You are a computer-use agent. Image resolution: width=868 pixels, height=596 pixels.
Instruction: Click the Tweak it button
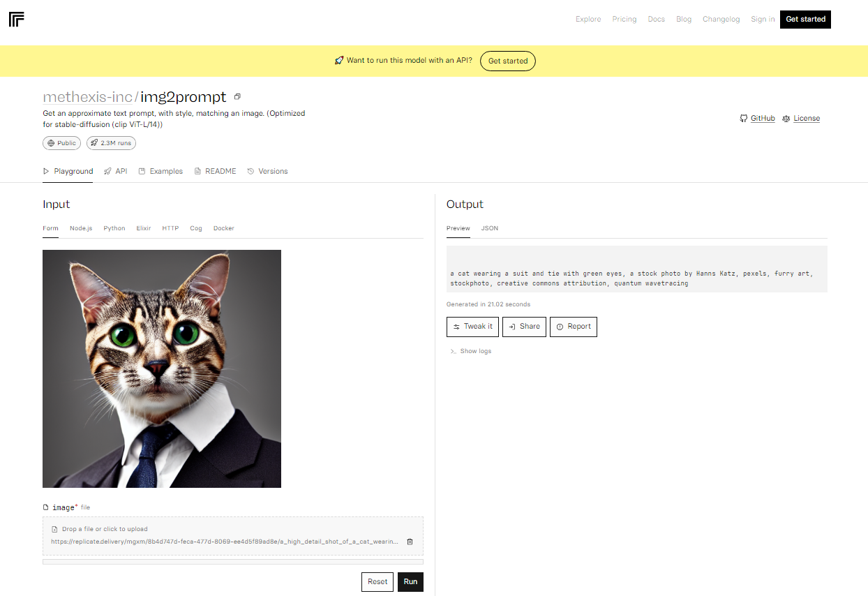click(472, 327)
